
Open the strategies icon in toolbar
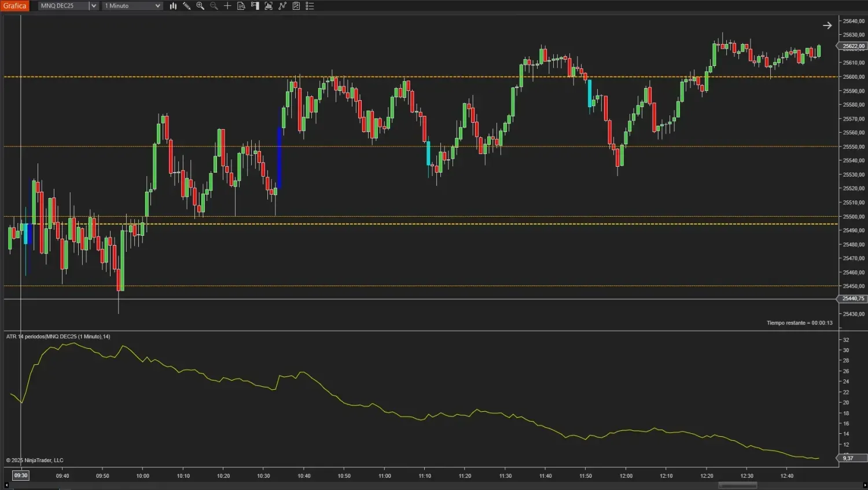point(282,6)
